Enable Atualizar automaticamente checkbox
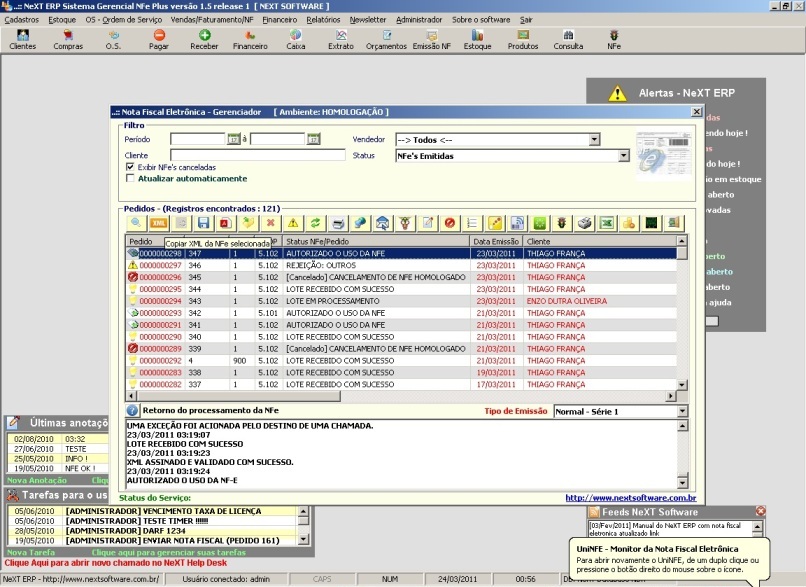The height and width of the screenshot is (587, 806). (130, 178)
